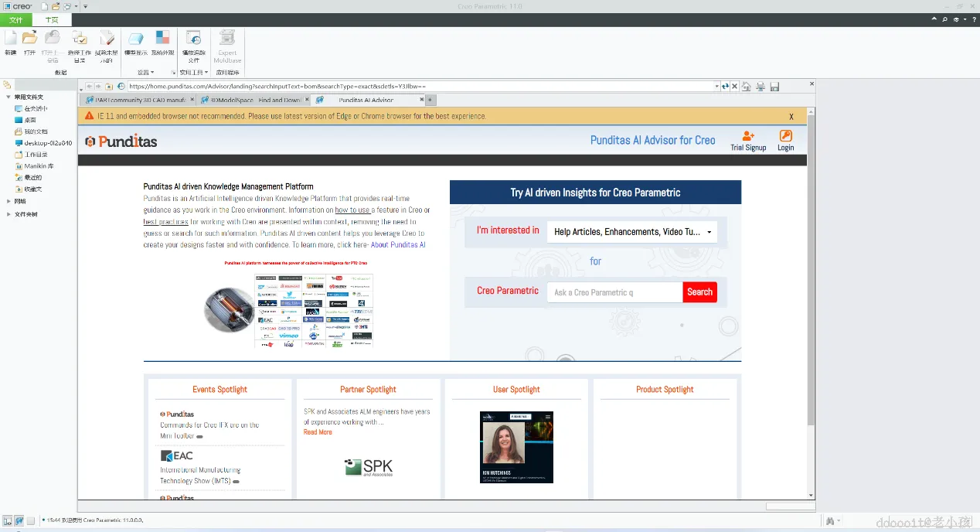Click the Trial Signup icon
This screenshot has width=980, height=532.
pyautogui.click(x=748, y=136)
